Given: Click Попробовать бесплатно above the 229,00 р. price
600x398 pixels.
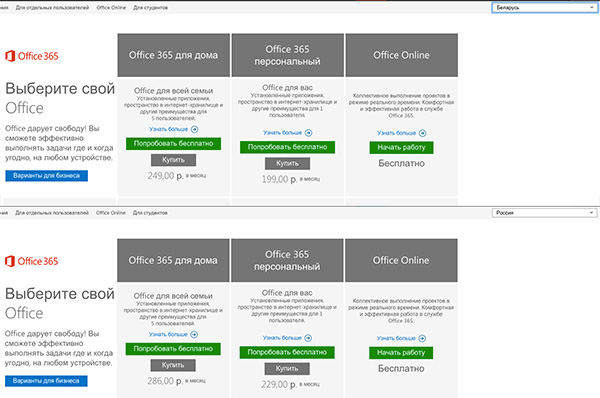Looking at the screenshot, I should 287,352.
